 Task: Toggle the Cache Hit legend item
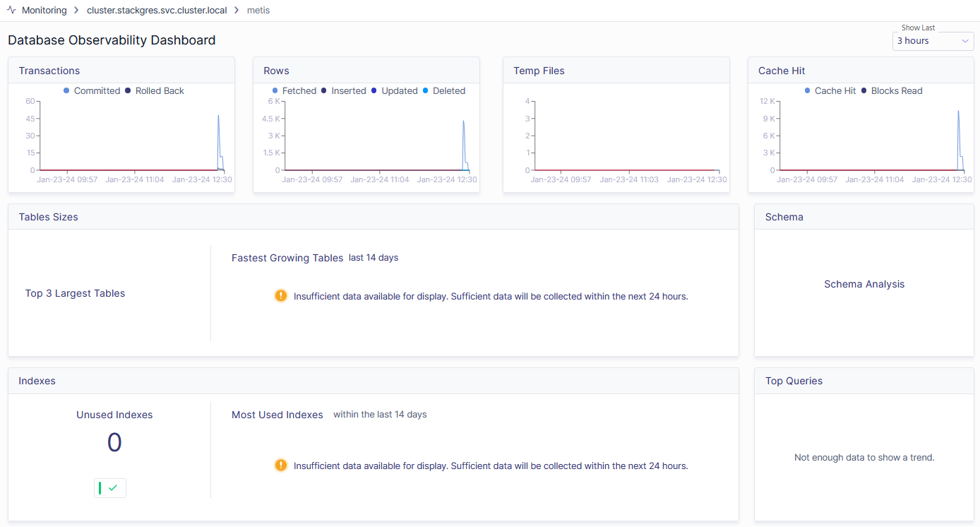(830, 90)
